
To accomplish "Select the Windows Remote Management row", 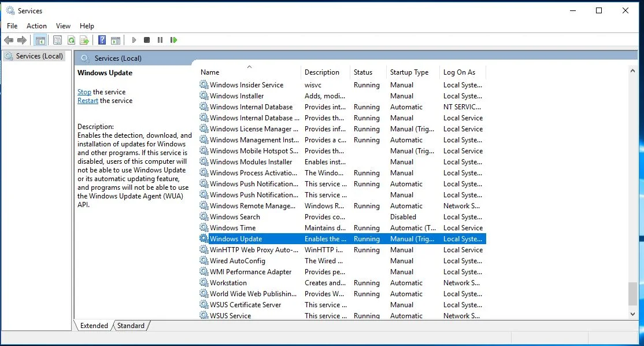I will coord(342,206).
